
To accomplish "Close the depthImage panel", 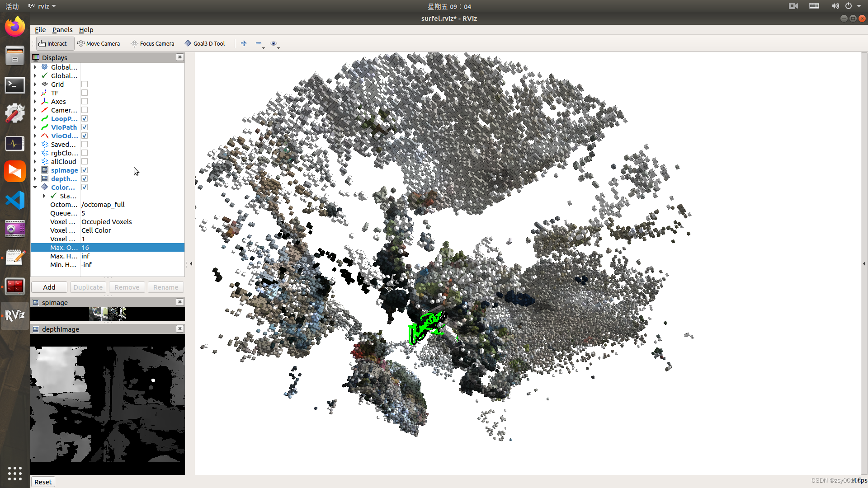I will (180, 329).
